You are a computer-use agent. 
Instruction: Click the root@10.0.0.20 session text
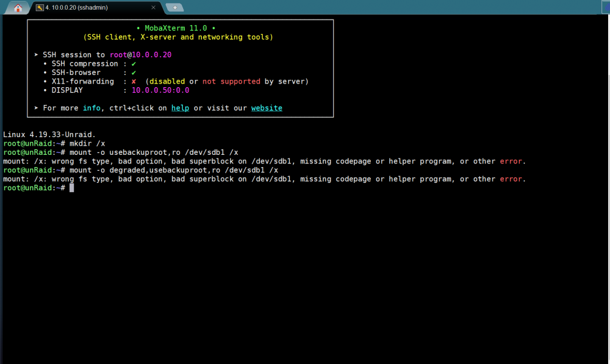(x=140, y=55)
